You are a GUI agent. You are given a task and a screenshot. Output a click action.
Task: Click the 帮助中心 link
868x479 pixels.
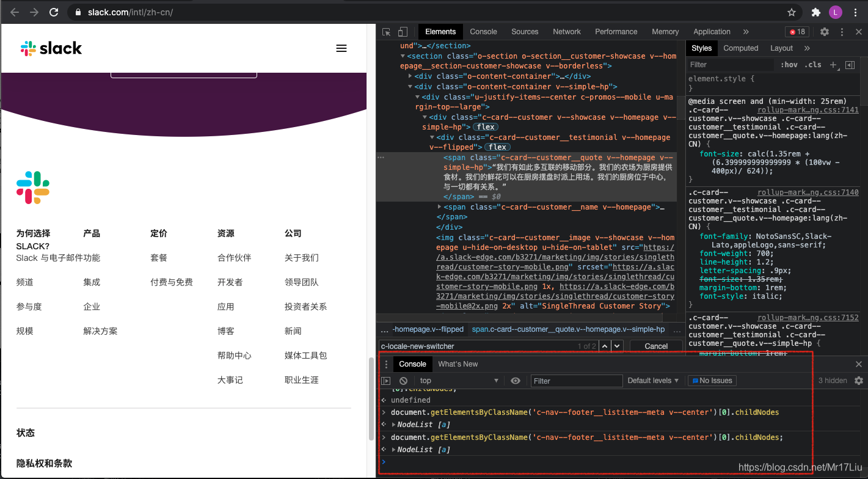[x=236, y=355]
